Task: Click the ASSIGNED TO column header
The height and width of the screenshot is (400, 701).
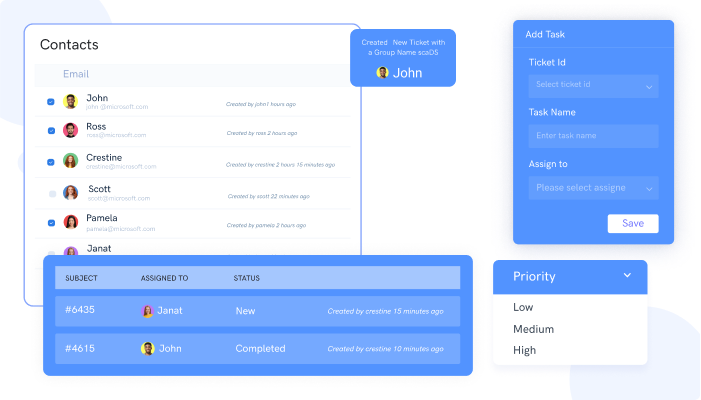Action: point(165,278)
